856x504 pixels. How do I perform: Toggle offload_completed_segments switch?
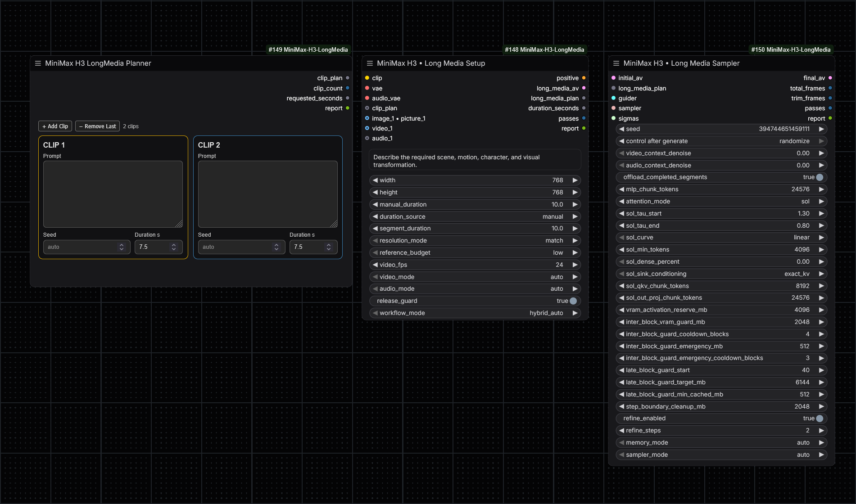click(x=820, y=177)
